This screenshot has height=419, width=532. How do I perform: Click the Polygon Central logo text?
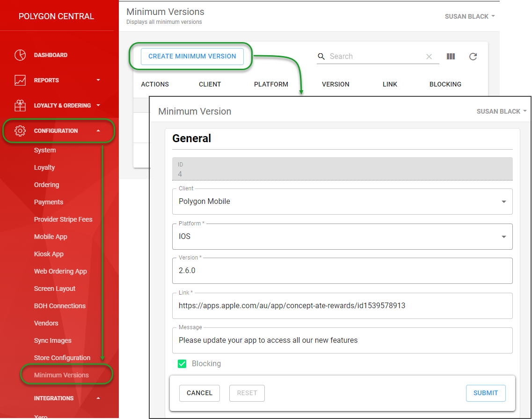tap(56, 16)
